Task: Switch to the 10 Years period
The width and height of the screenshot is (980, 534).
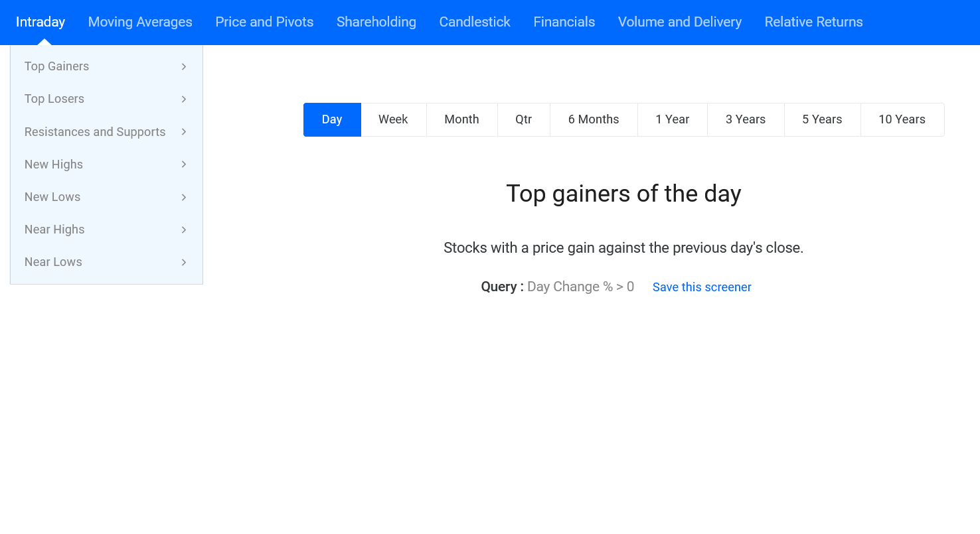Action: click(x=902, y=119)
